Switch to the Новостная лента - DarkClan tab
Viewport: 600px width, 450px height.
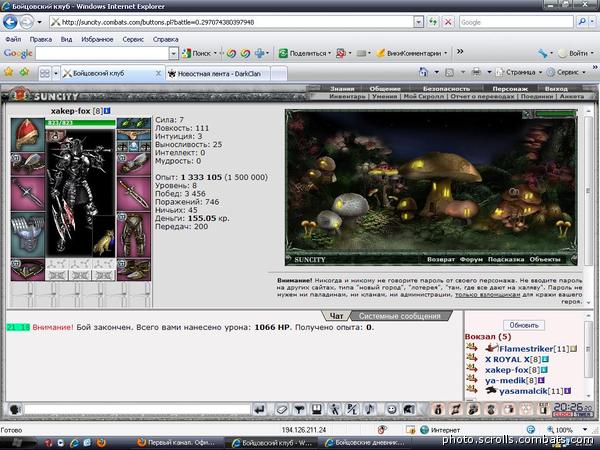click(x=218, y=73)
